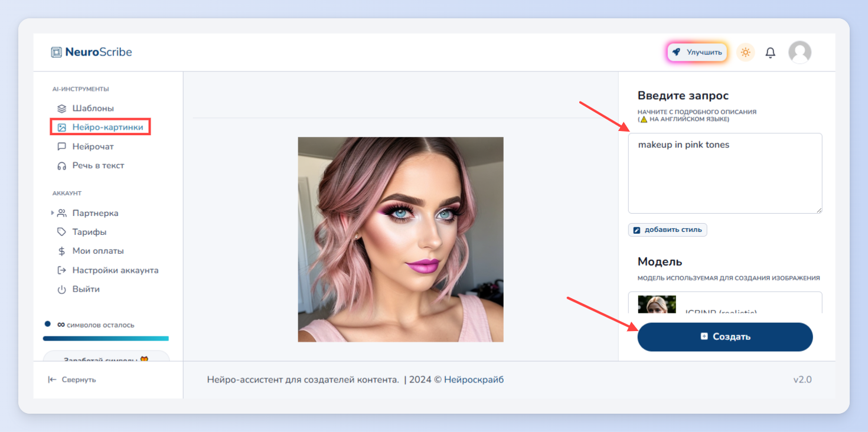Open Настройки аккаунта
868x432 pixels.
(x=115, y=270)
